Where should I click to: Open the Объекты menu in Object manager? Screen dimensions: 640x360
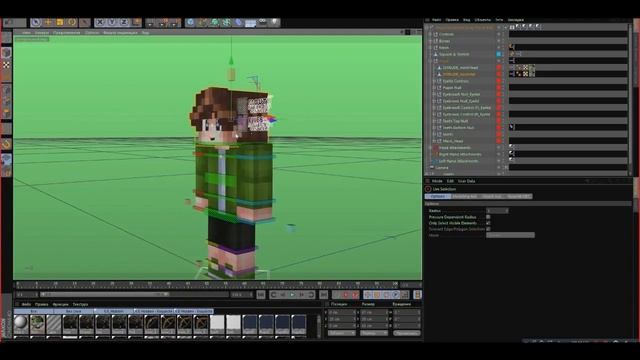click(482, 20)
